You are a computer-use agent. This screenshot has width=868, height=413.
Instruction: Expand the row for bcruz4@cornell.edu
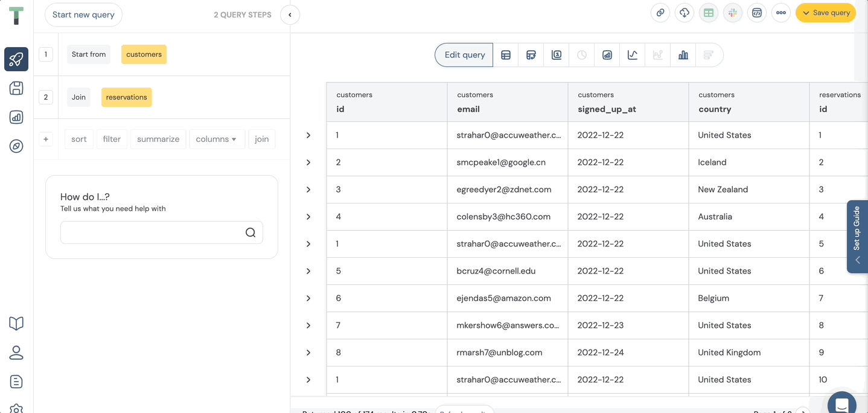click(308, 271)
